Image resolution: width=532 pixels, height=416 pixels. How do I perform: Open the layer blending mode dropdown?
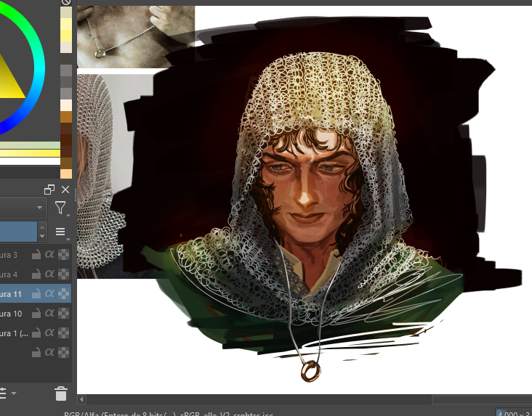(23, 207)
